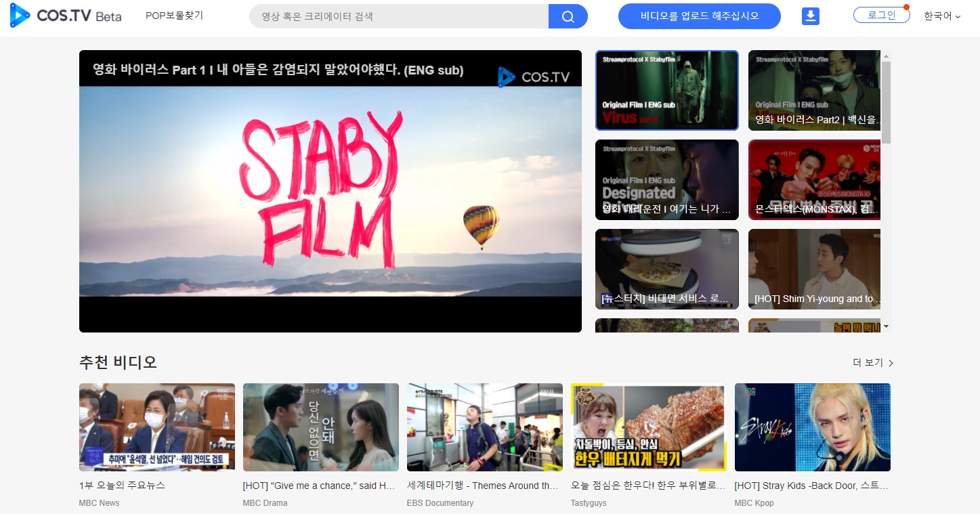Click the 더 보기 link
This screenshot has height=514, width=980.
[x=873, y=363]
